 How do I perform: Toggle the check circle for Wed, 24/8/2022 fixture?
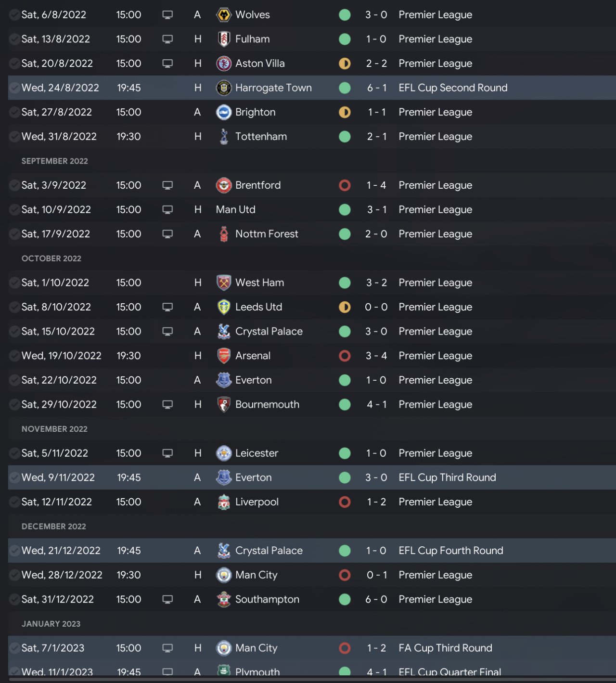(x=14, y=88)
